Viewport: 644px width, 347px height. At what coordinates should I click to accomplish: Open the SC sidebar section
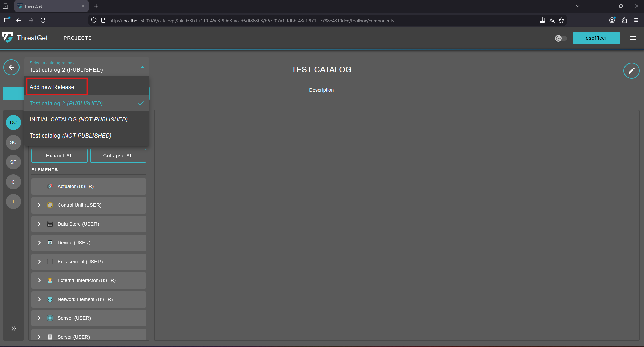point(13,142)
